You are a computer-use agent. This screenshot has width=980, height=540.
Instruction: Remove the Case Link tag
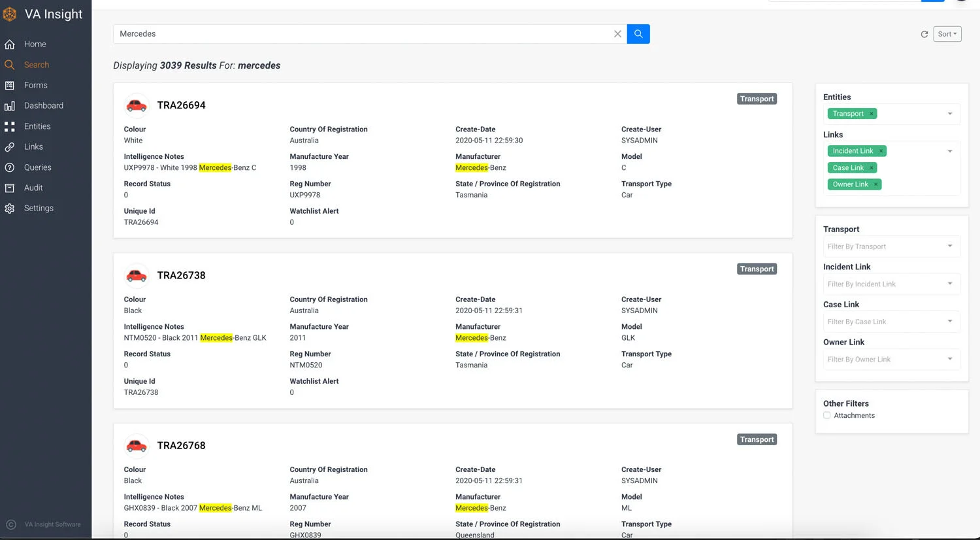coord(872,168)
